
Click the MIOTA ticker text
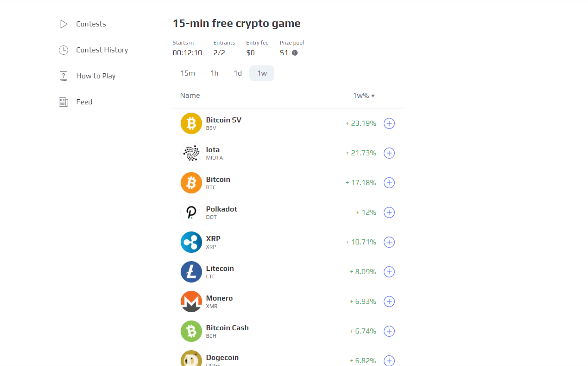215,158
